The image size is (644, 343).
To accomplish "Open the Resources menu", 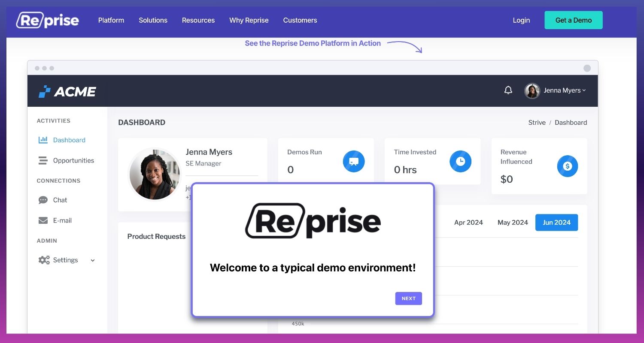I will click(198, 20).
